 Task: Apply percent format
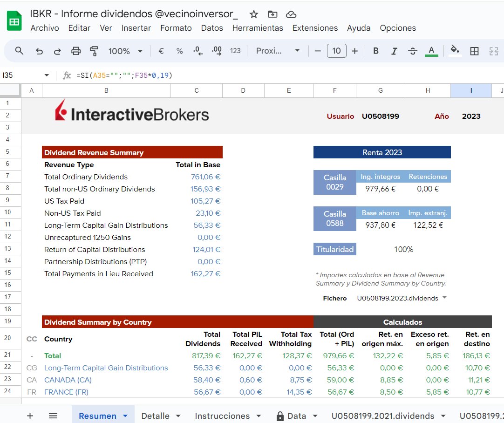[x=179, y=51]
